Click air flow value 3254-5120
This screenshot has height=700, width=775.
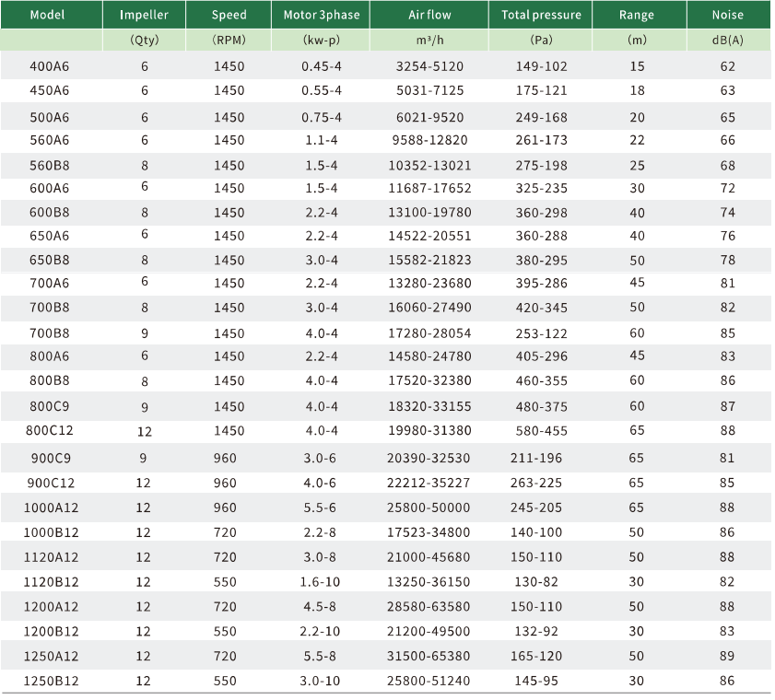429,66
